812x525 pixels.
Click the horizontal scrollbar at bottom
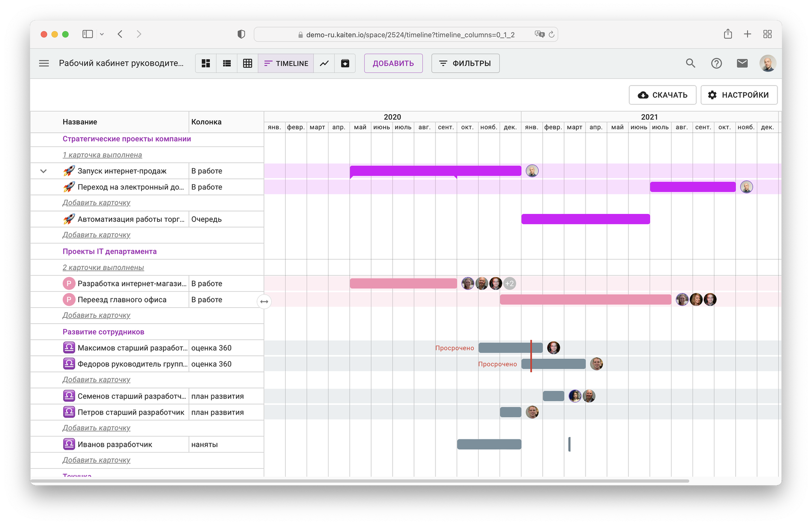click(360, 481)
